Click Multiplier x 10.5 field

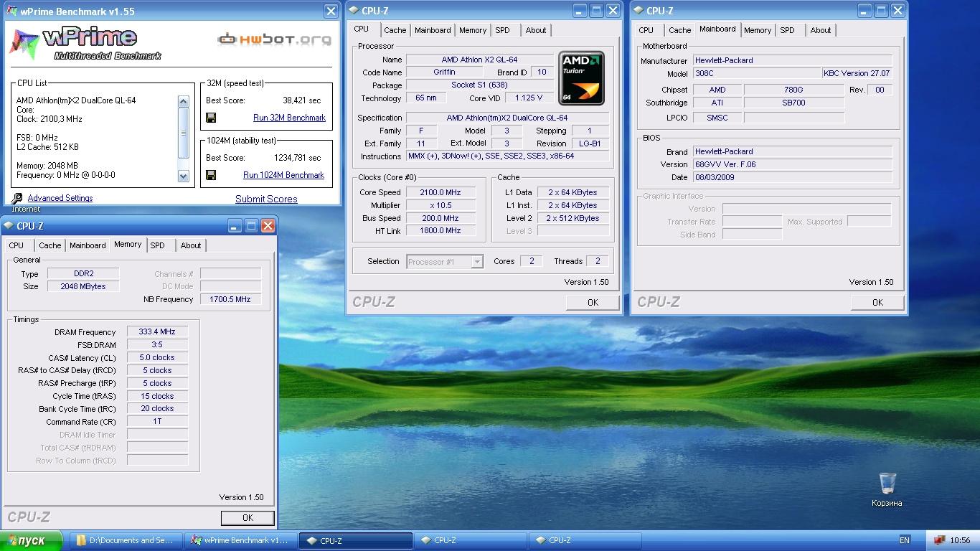click(x=440, y=205)
